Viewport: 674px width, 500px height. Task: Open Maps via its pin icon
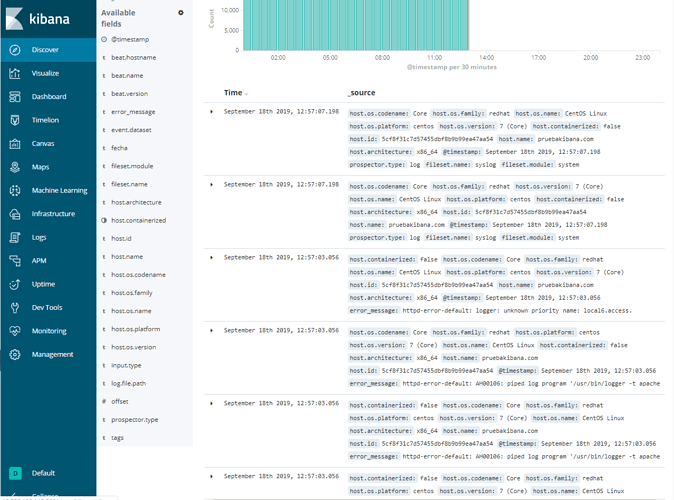point(15,167)
